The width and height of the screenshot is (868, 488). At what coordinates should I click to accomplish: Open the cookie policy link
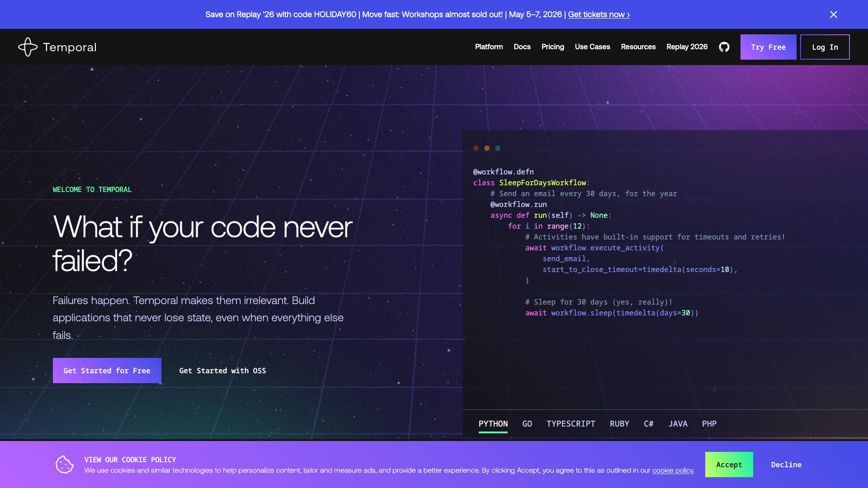(x=672, y=470)
